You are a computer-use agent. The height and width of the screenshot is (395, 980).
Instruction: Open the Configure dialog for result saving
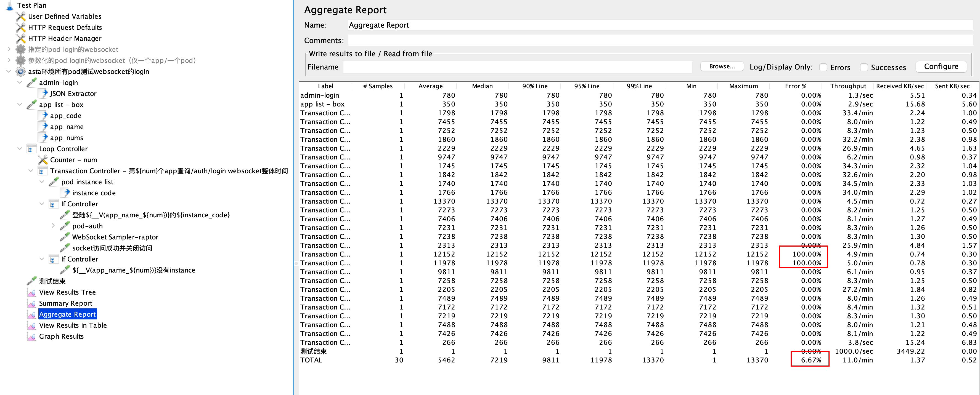941,66
